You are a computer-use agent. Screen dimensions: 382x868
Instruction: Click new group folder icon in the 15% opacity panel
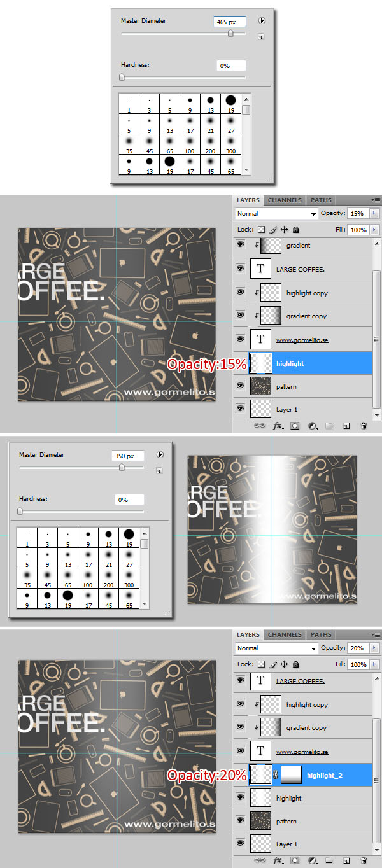(x=329, y=426)
